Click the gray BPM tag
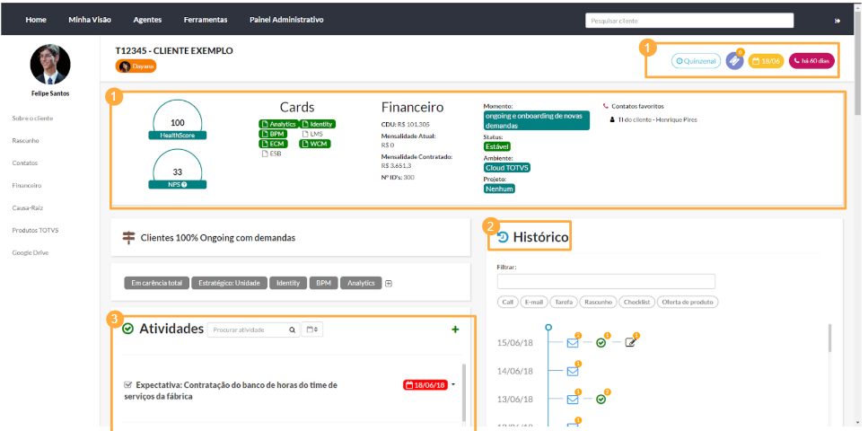 pyautogui.click(x=324, y=283)
